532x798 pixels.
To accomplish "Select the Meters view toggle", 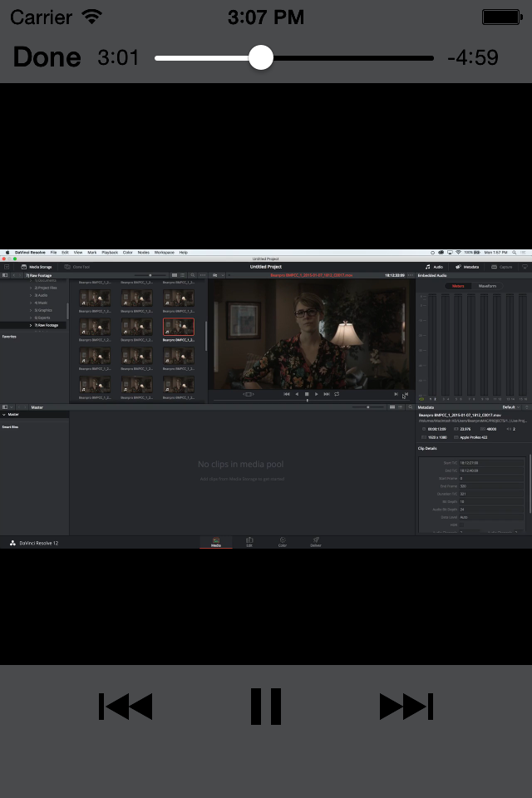I will [458, 286].
